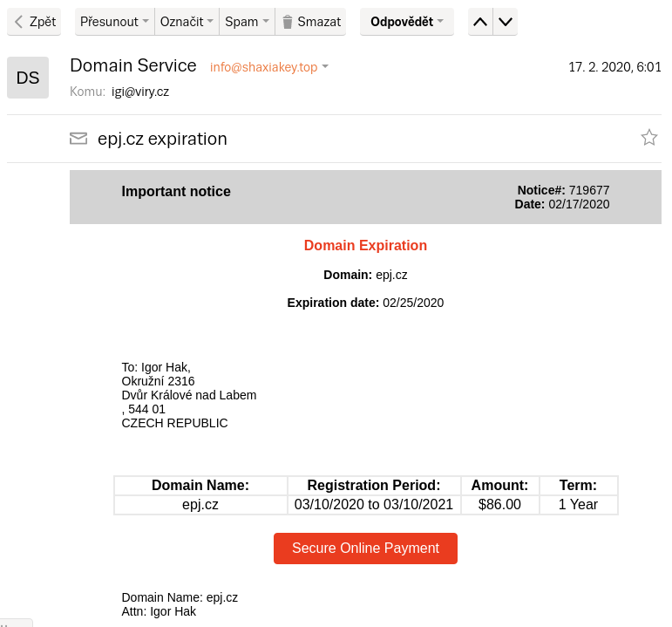Click the 'Domain Name:' table header
The width and height of the screenshot is (672, 627).
pos(200,485)
